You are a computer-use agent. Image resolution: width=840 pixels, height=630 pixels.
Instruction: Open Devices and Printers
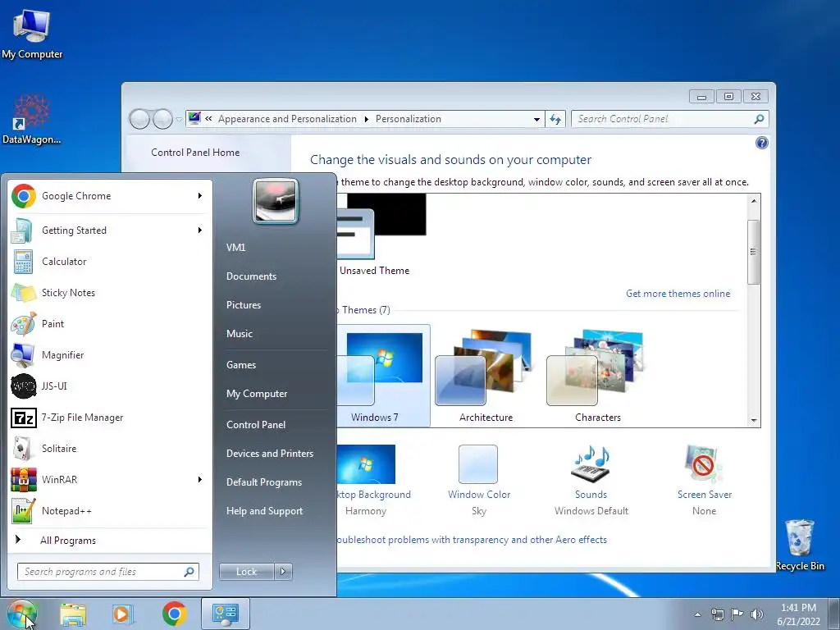(269, 453)
